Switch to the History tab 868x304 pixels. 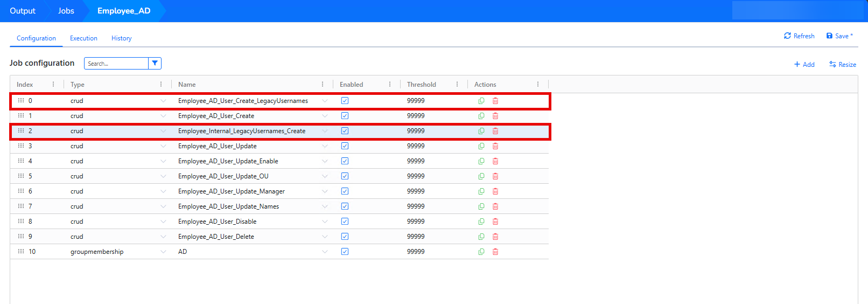pyautogui.click(x=121, y=38)
